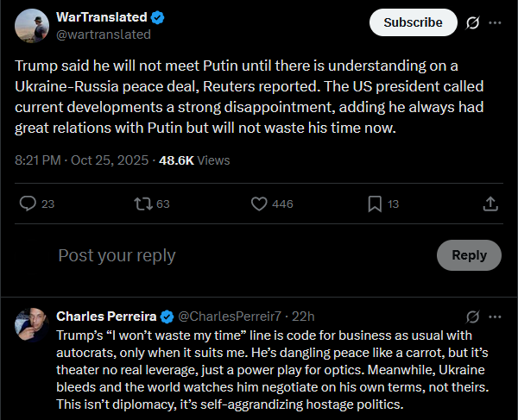Screen dimensions: 518x420
Task: Open Grok icon on Charles Pereira's reply
Action: 472,316
